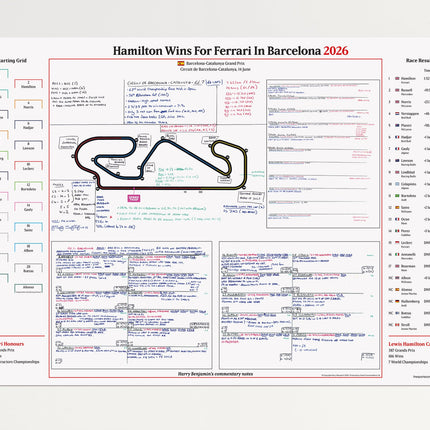Select the Hamilton box in the Starting Grid
Viewport: 430px width, 430px height.
click(28, 84)
